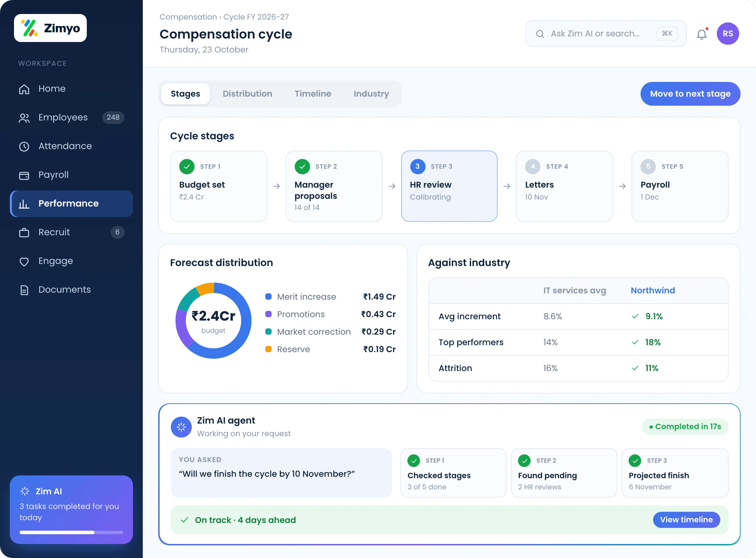Click the Checked stages agent step card
Viewport: 756px width, 558px height.
point(453,473)
